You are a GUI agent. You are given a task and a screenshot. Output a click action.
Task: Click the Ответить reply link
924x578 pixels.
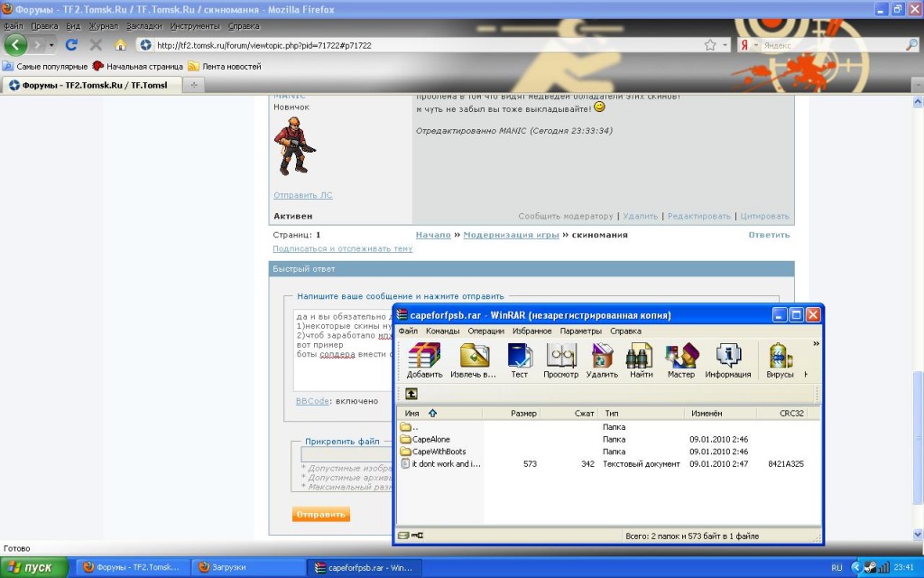[769, 235]
